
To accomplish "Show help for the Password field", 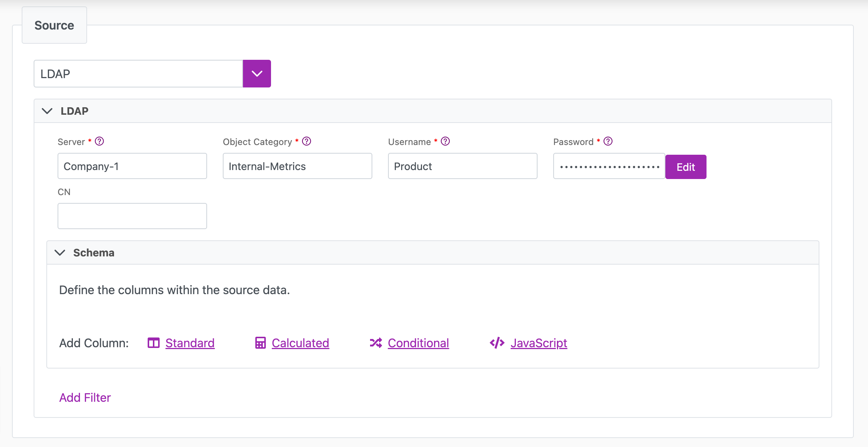I will click(x=608, y=141).
